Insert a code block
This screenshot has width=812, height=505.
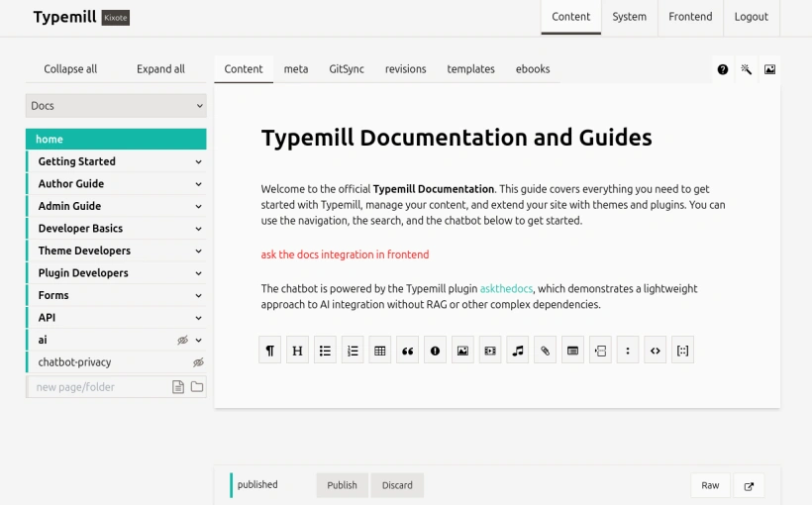656,351
